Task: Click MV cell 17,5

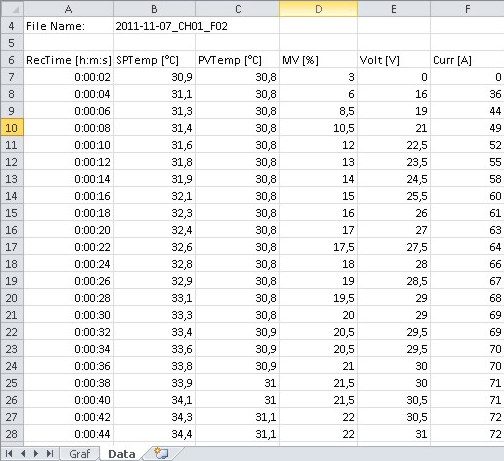Action: coord(318,247)
